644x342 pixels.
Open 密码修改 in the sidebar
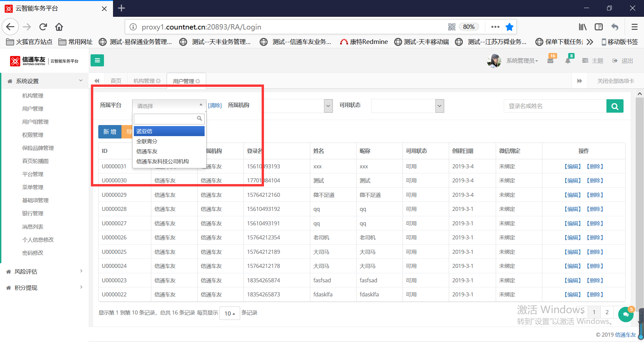coord(33,253)
